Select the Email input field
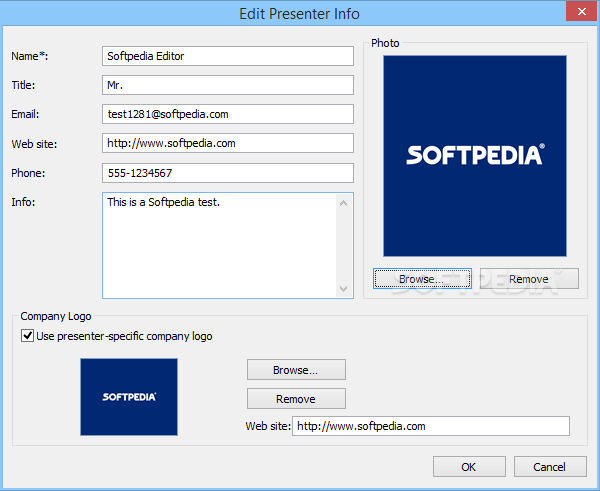600x491 pixels. coord(228,114)
